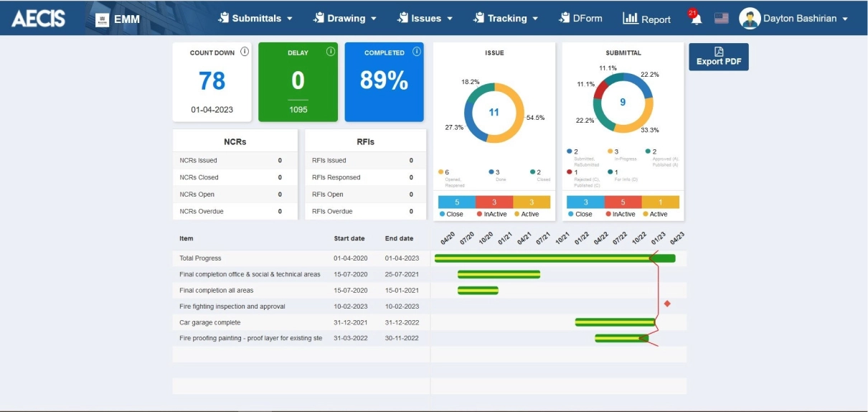
Task: Click the RFIs Overdue row
Action: [x=365, y=212]
